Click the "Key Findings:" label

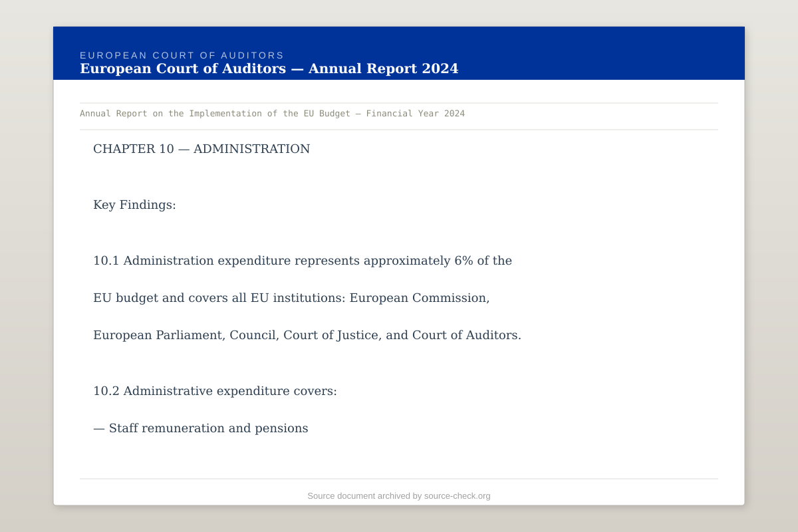(x=134, y=204)
